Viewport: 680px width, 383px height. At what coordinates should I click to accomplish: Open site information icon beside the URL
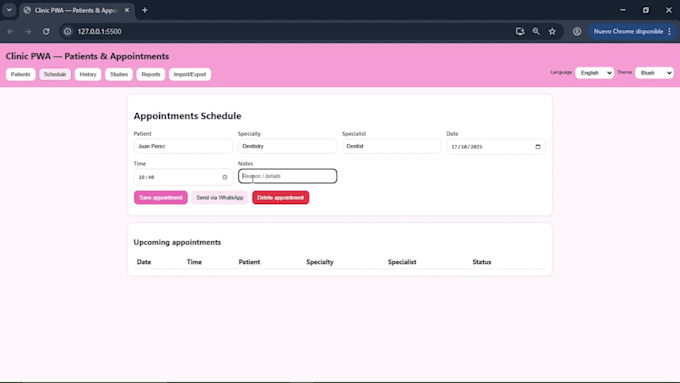tap(68, 31)
